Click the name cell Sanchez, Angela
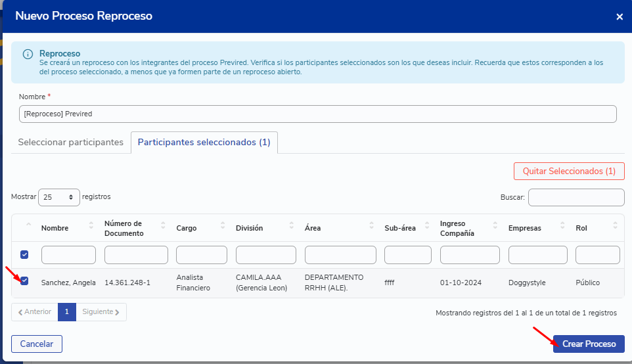 [x=68, y=283]
